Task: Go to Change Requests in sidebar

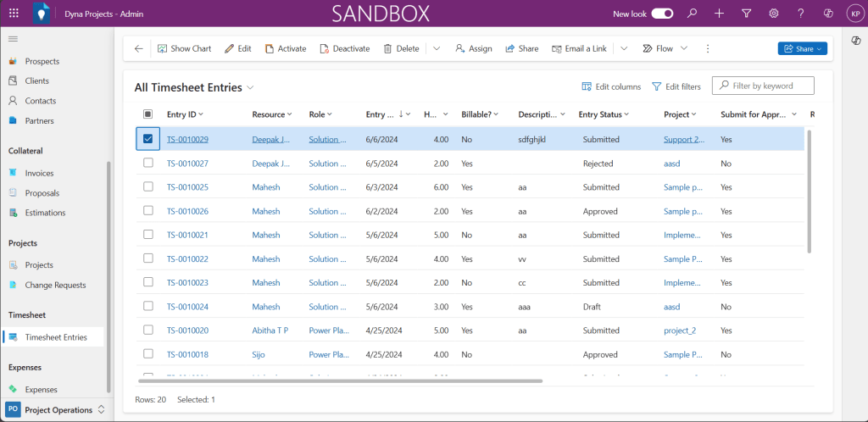Action: [x=55, y=285]
